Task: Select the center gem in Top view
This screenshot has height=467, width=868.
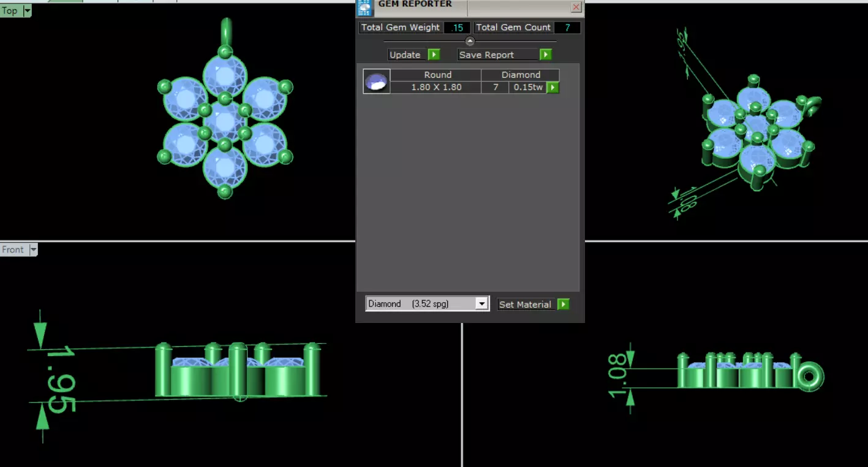Action: [x=225, y=121]
